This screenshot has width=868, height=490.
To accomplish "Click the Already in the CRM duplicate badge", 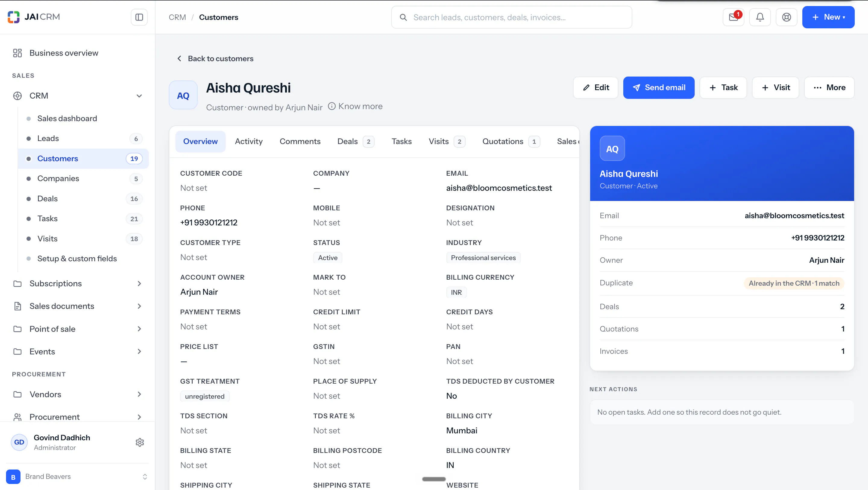I will 794,283.
